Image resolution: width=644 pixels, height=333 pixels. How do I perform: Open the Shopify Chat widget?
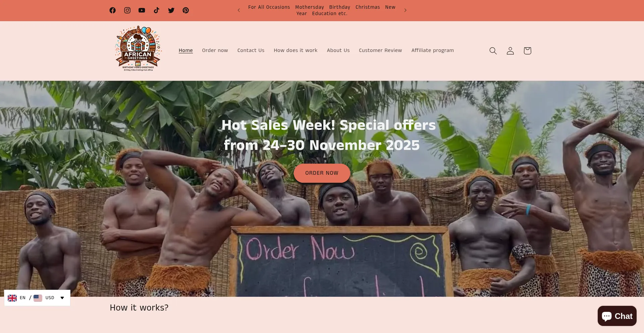click(x=617, y=316)
